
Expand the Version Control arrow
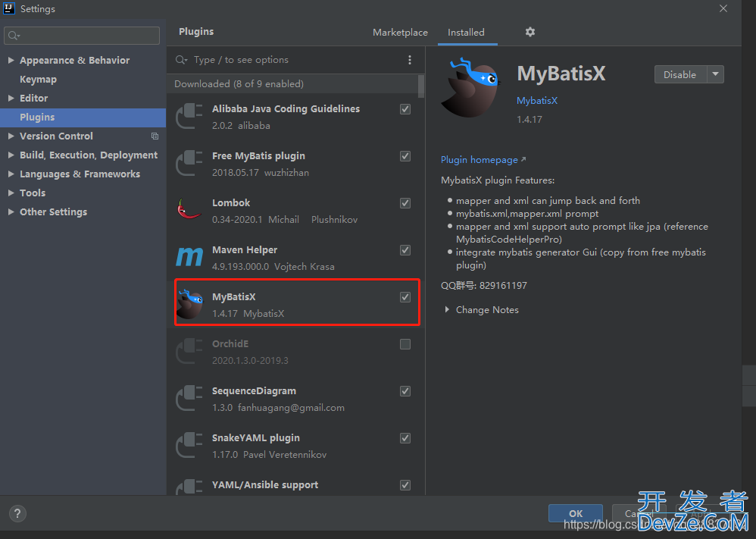pos(11,136)
